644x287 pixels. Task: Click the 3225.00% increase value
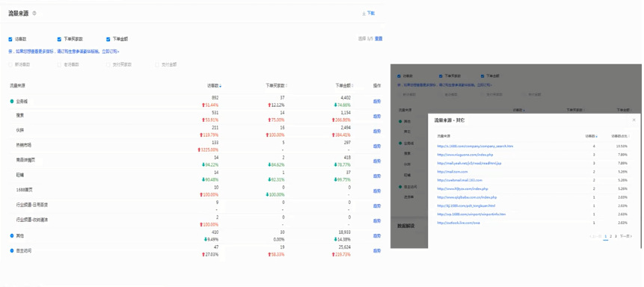[x=208, y=150]
